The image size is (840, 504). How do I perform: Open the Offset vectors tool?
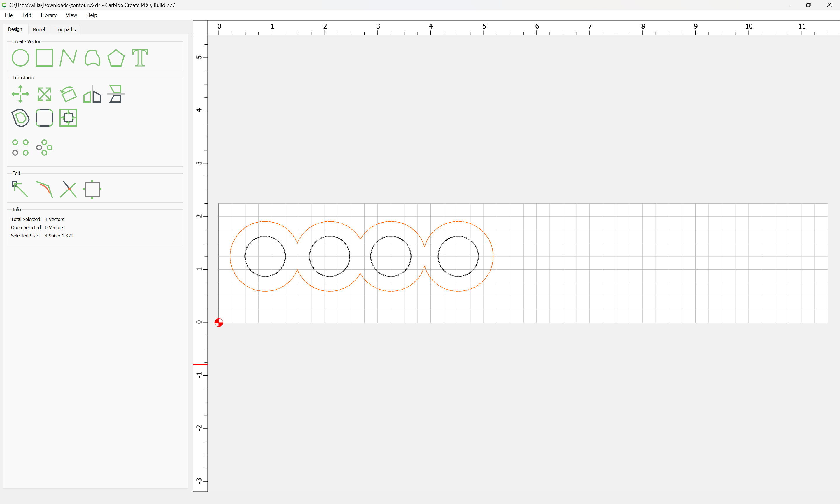20,118
